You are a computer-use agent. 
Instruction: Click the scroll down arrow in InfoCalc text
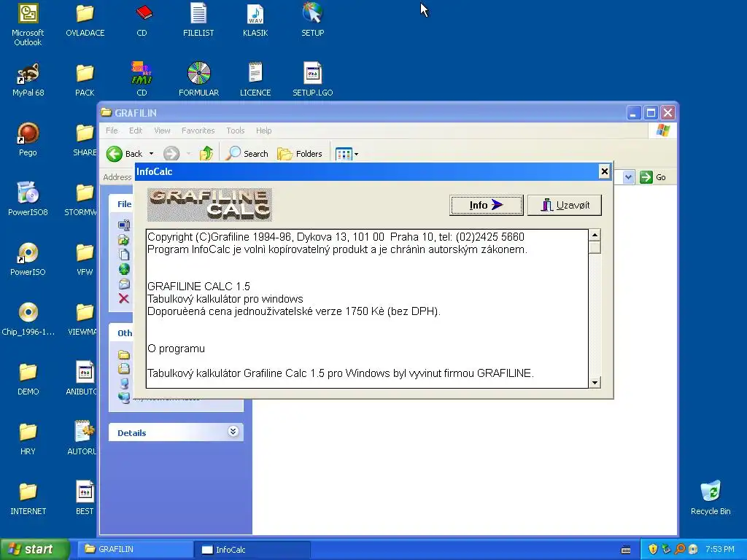coord(595,382)
